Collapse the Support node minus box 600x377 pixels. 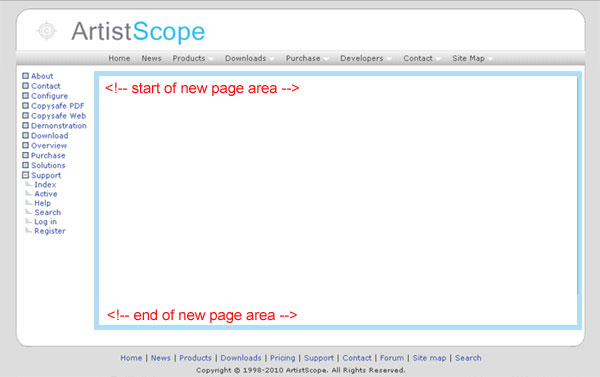[25, 175]
